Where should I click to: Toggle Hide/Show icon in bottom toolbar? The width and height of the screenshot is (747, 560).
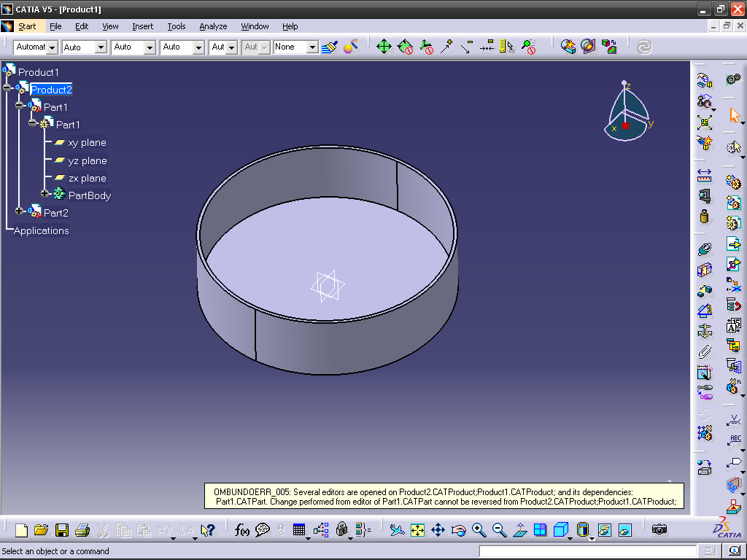click(x=605, y=529)
